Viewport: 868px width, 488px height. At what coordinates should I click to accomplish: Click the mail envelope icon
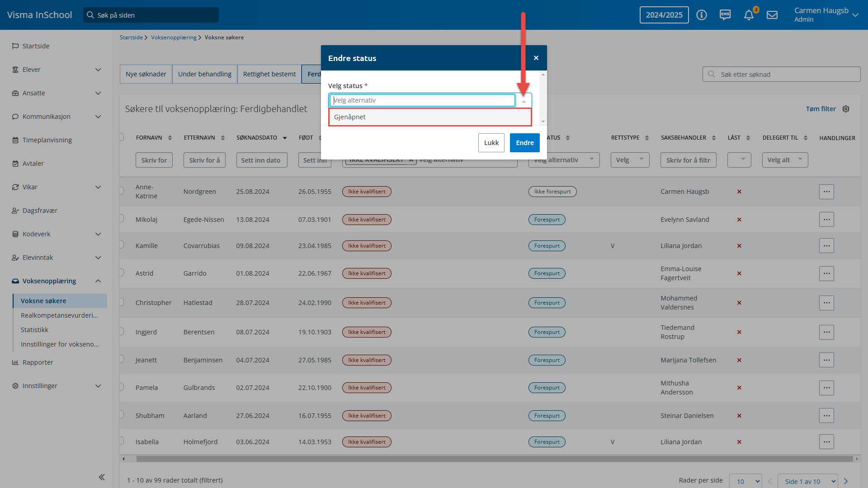[x=772, y=15]
